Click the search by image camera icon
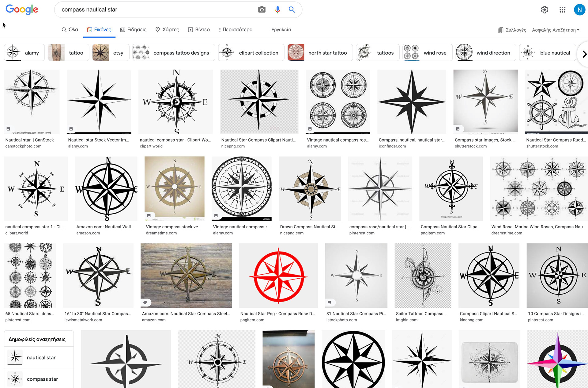Screen dimensions: 588x388 (262, 10)
